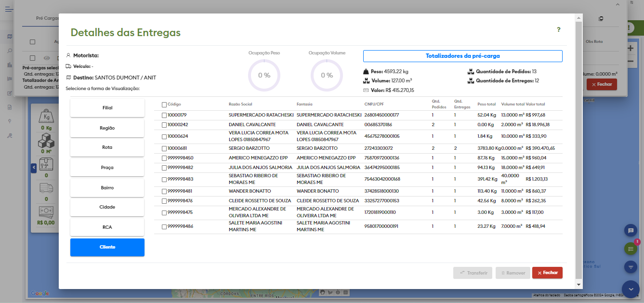Toggle the select-all checkbox beside Código
This screenshot has width=644, height=303.
coord(164,105)
